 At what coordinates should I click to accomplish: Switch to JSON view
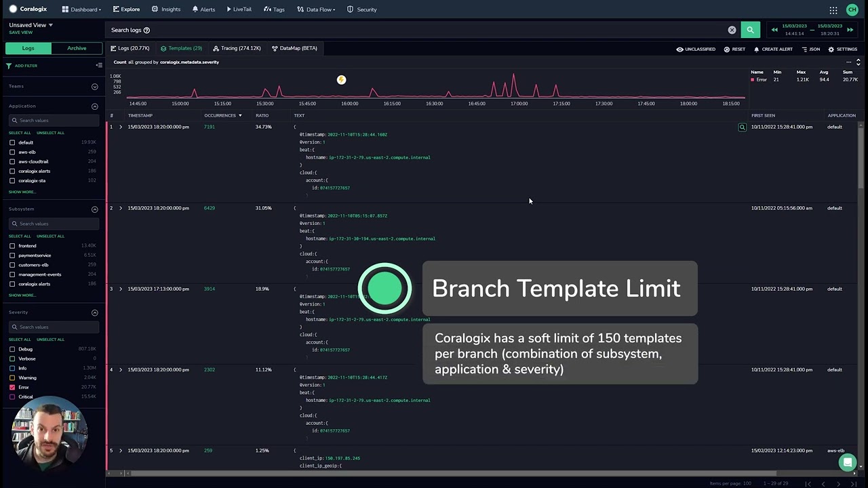(811, 49)
